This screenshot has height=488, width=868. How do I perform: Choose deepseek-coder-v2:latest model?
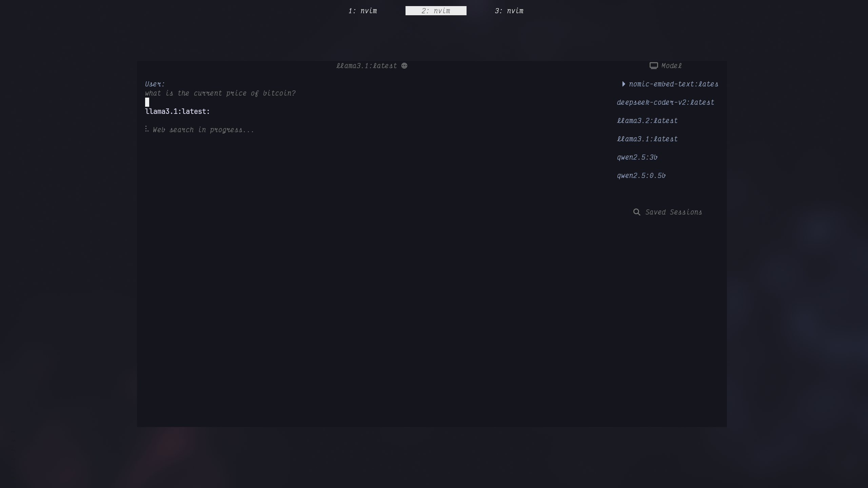click(665, 102)
